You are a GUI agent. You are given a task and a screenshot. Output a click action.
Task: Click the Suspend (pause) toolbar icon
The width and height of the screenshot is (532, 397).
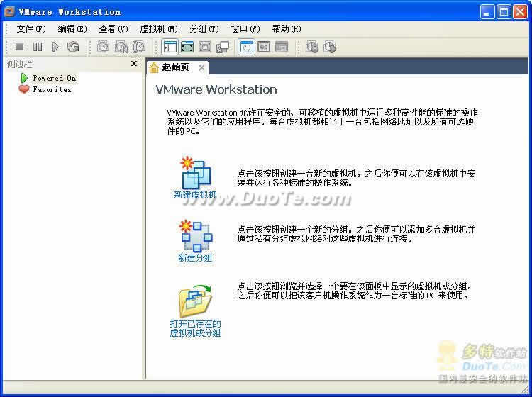38,47
